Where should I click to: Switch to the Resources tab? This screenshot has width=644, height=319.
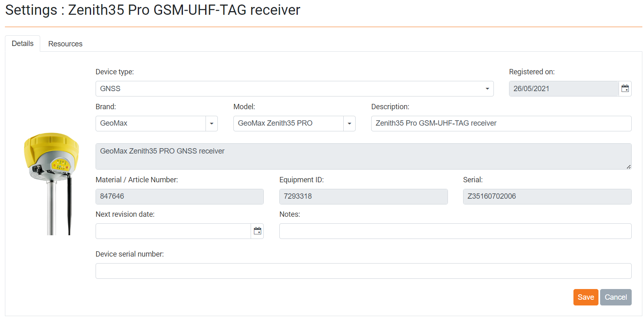(x=65, y=44)
